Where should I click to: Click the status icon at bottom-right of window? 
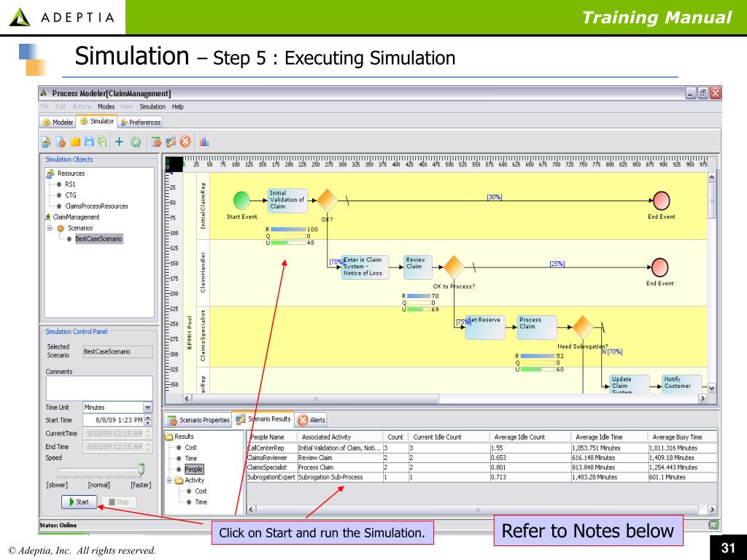[x=713, y=525]
